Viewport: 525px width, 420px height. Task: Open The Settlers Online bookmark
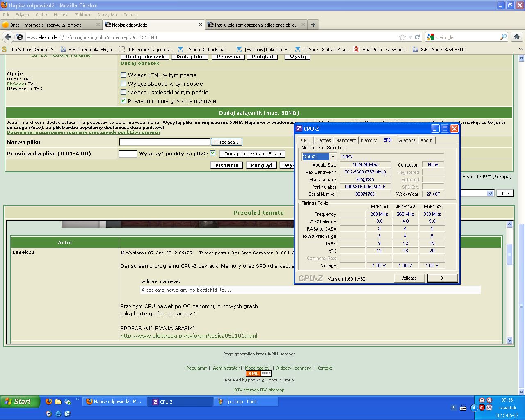click(29, 50)
